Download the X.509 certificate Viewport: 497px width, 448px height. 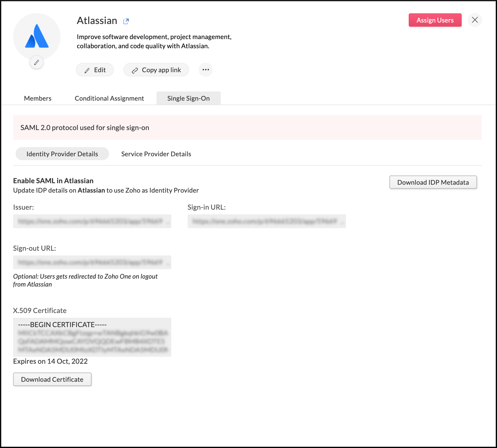(x=52, y=379)
